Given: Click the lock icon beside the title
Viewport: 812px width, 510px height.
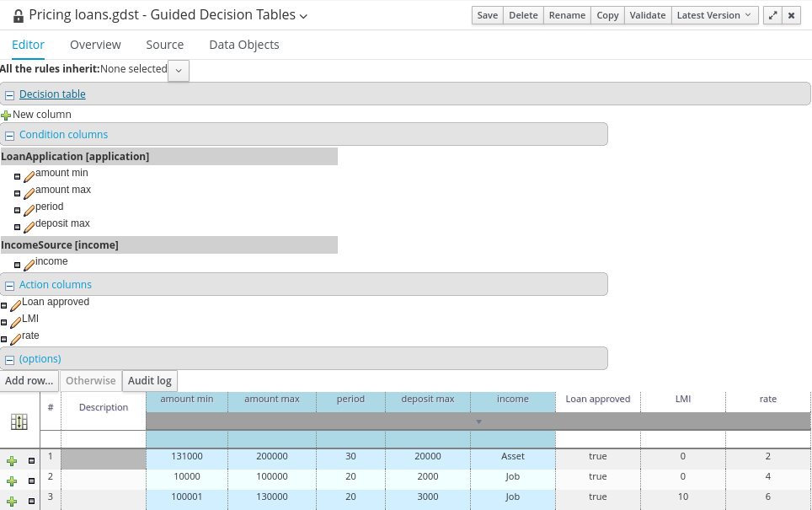Looking at the screenshot, I should [x=19, y=16].
